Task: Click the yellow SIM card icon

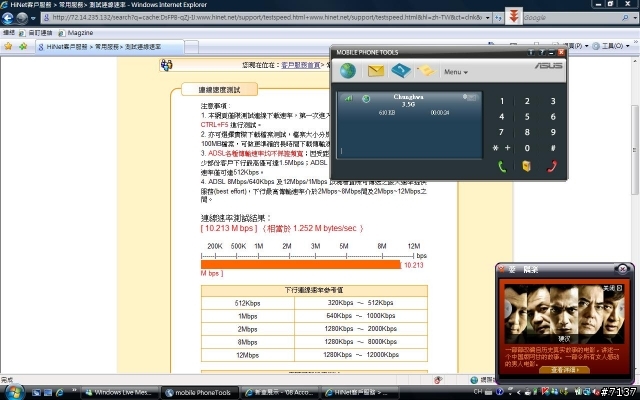Action: [x=527, y=166]
